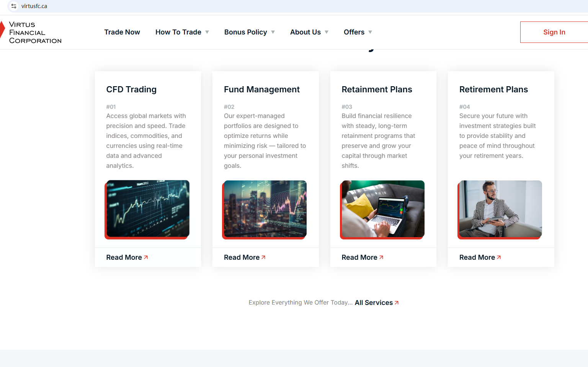Click the arrow icon next to All Services

coord(397,303)
